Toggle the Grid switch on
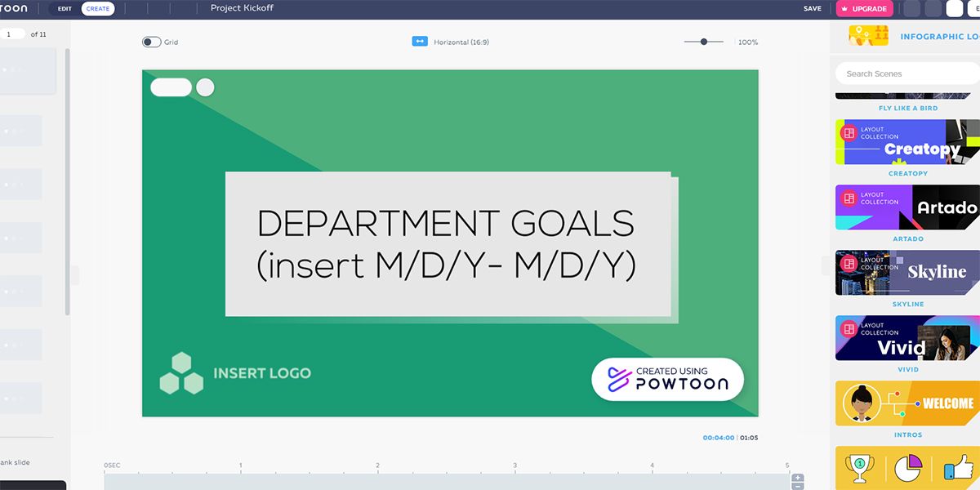The image size is (980, 490). 151,42
